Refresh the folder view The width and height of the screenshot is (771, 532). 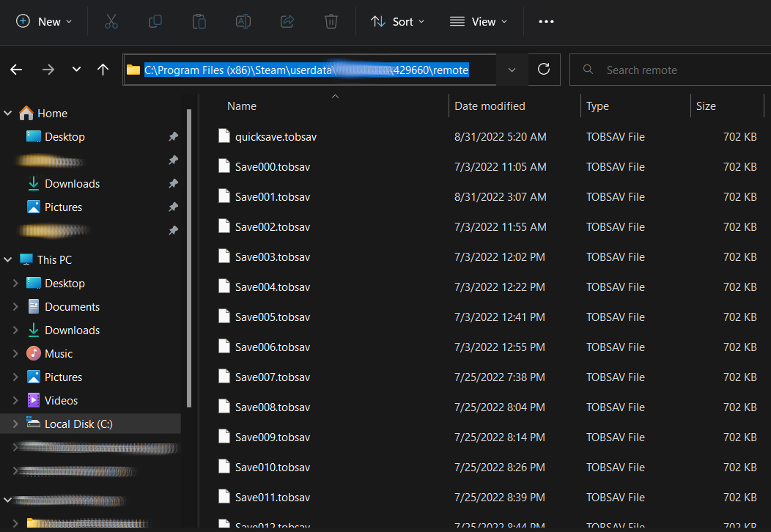tap(544, 70)
